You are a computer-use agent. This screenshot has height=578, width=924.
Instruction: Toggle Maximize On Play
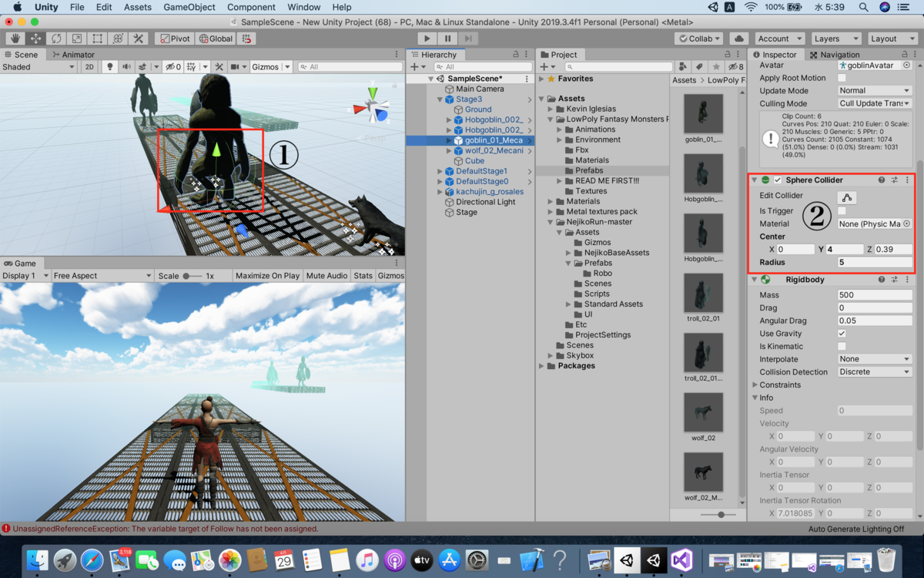coord(267,276)
